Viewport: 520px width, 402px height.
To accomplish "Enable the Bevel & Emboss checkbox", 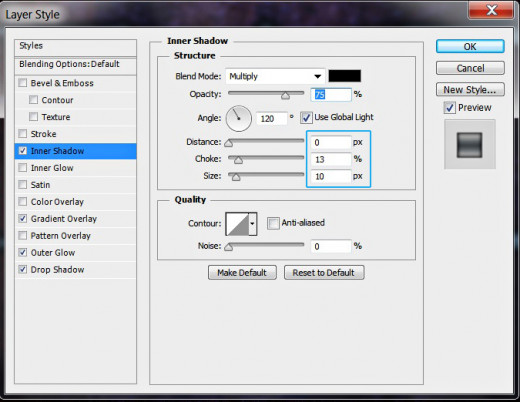I will [23, 83].
